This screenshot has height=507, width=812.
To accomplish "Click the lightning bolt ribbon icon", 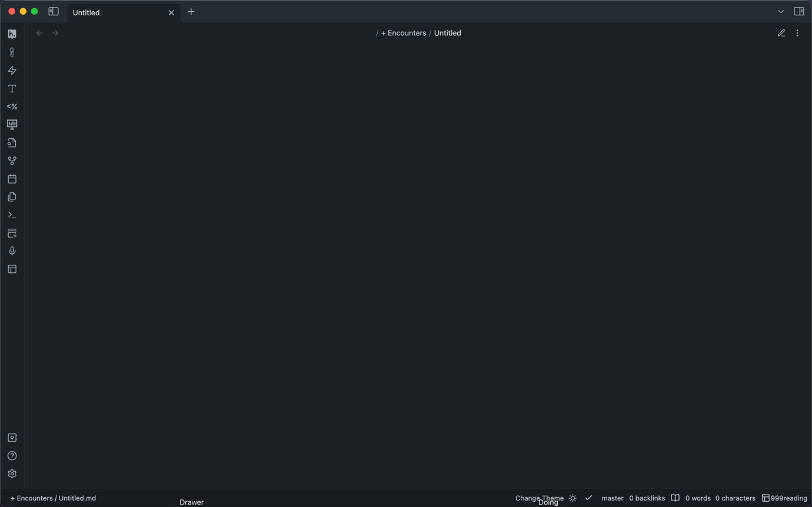I will [x=12, y=71].
